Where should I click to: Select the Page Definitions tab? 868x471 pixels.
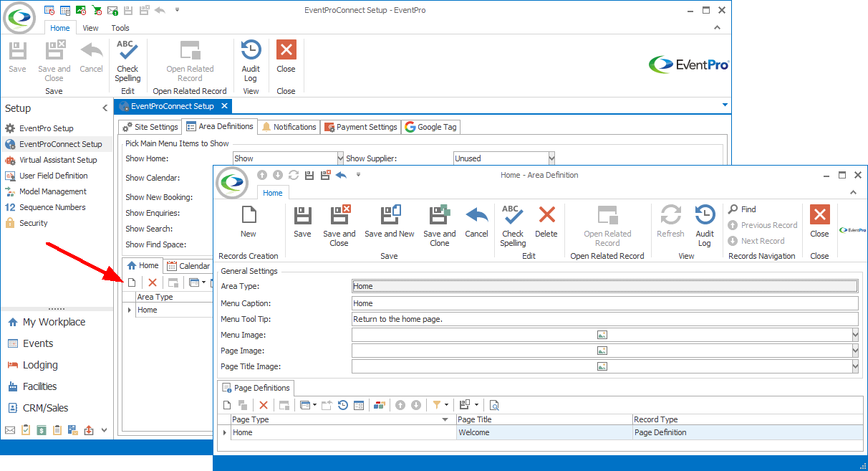[256, 388]
